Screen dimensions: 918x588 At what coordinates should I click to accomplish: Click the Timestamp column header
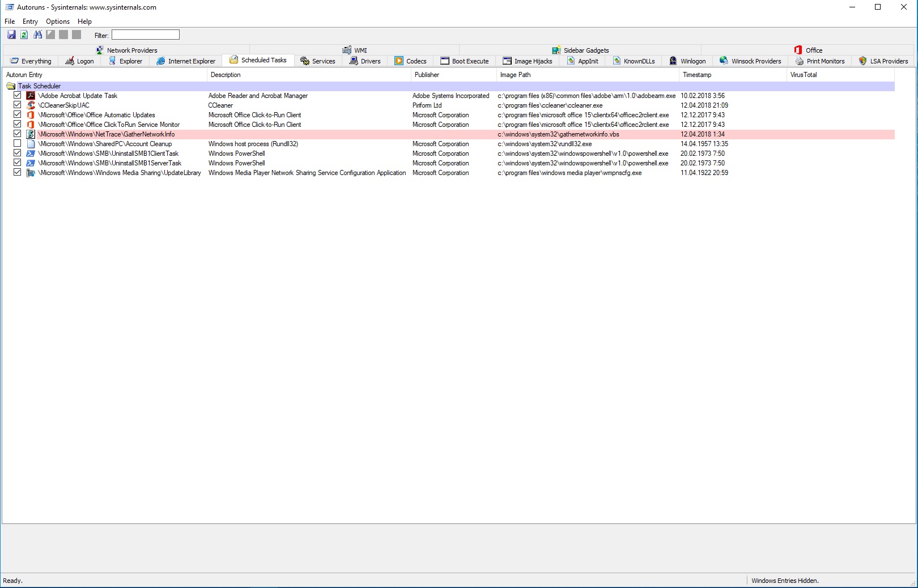[733, 75]
